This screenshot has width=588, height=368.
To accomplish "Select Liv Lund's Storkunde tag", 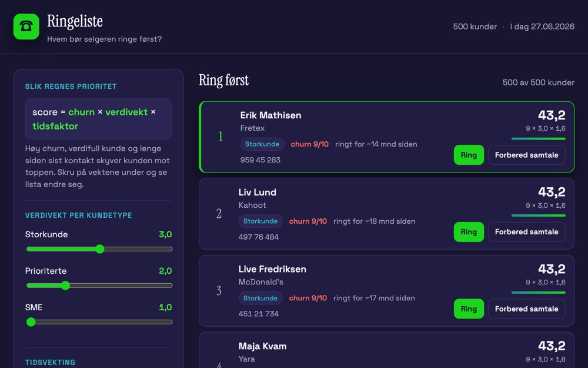I will (260, 221).
